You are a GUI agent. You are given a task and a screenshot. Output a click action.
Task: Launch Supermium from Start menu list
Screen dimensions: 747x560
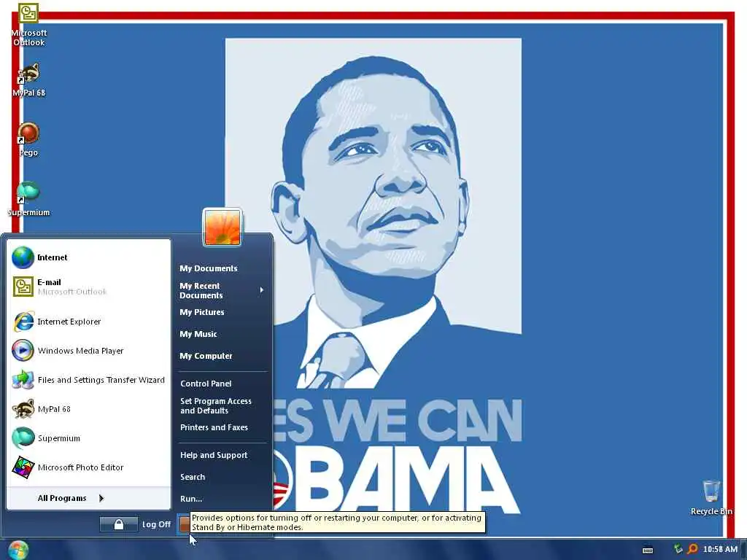point(88,438)
